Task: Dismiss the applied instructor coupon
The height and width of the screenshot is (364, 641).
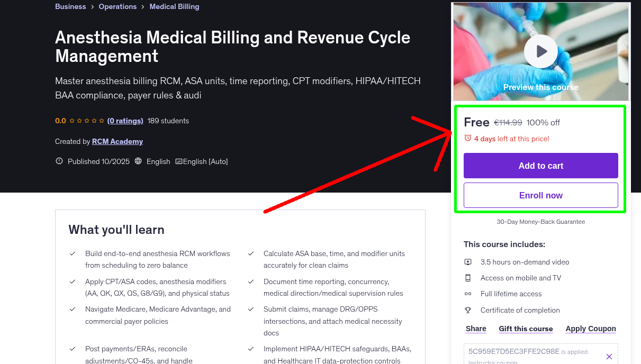Action: 609,356
